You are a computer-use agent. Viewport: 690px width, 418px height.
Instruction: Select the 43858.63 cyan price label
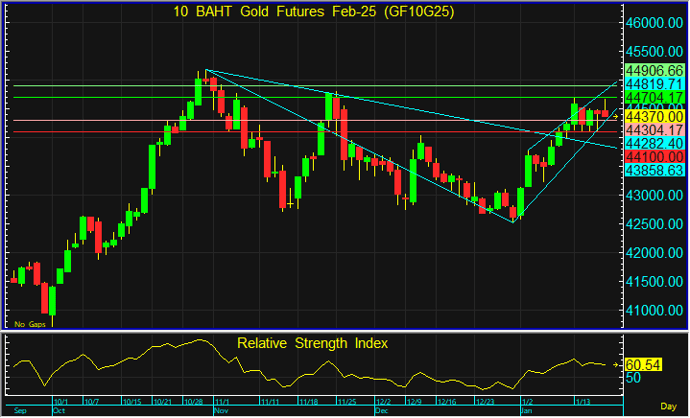[x=654, y=171]
